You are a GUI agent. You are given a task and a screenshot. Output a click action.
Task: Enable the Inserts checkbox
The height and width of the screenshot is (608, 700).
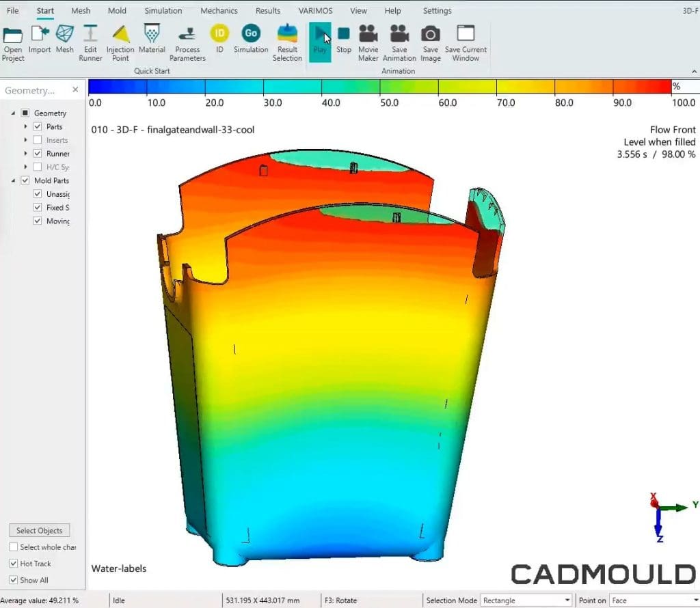[x=38, y=140]
